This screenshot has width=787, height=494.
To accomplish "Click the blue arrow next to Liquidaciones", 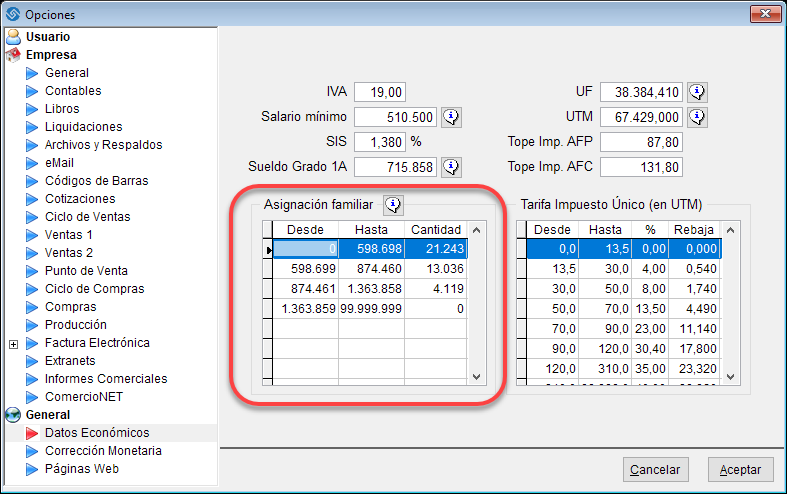I will click(x=32, y=127).
